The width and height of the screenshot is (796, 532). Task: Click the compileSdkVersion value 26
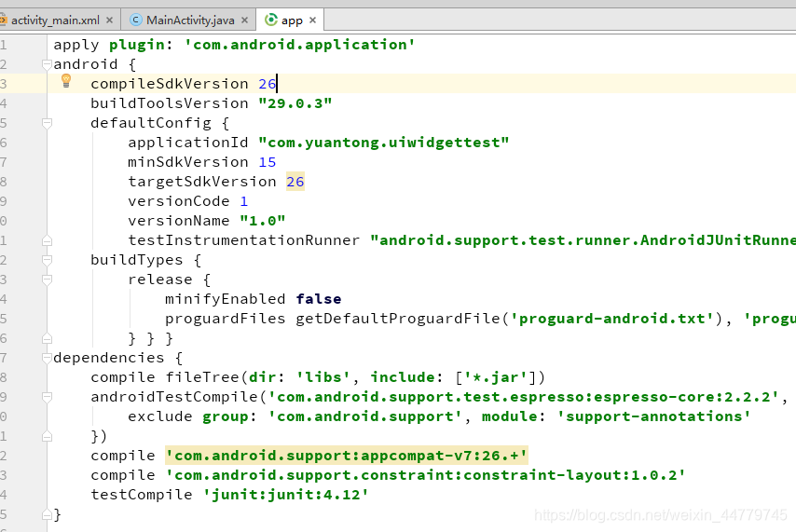click(267, 84)
